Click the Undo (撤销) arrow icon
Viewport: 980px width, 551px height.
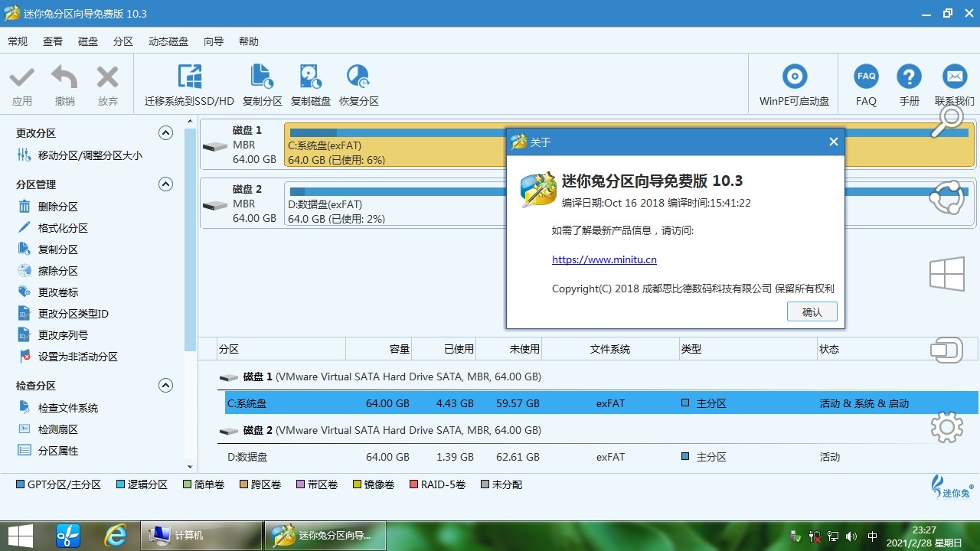click(x=64, y=77)
